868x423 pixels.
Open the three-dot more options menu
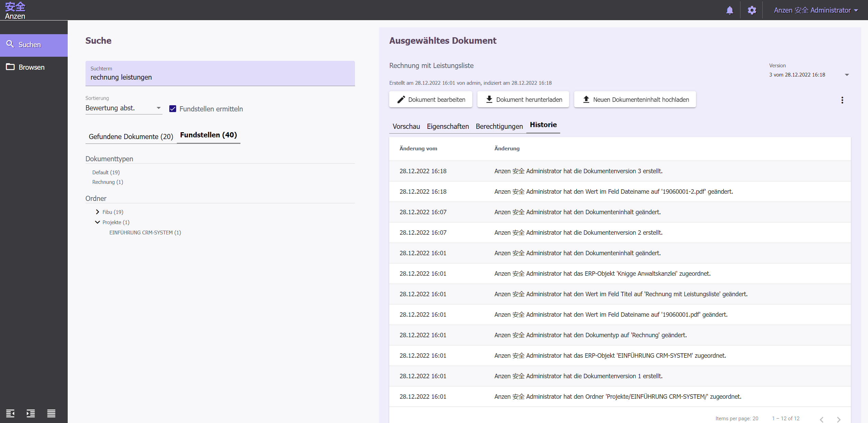[842, 100]
